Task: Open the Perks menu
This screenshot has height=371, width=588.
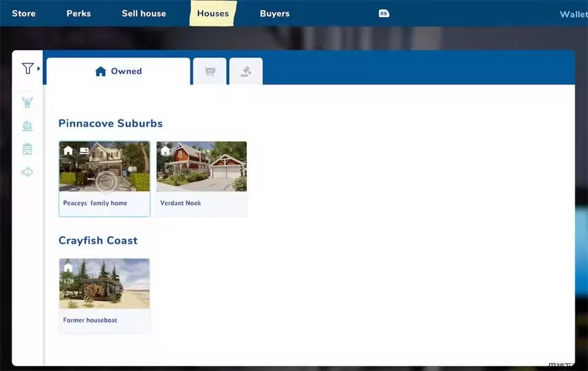Action: click(x=78, y=13)
